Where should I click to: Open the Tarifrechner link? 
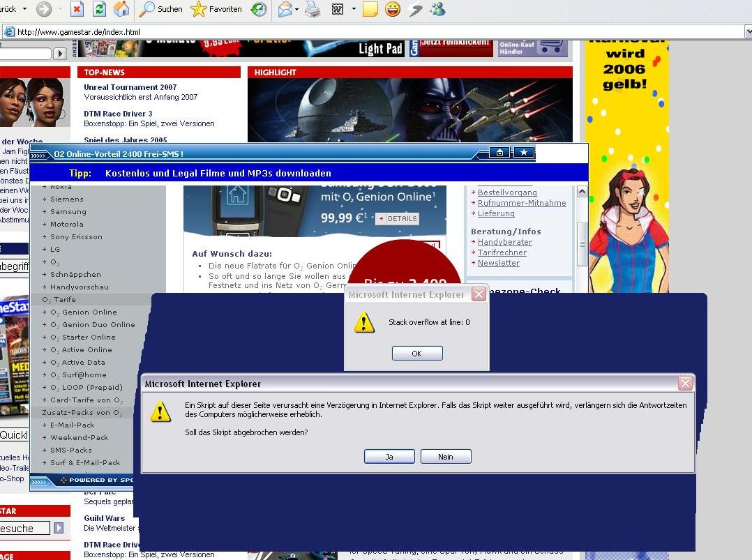(502, 252)
